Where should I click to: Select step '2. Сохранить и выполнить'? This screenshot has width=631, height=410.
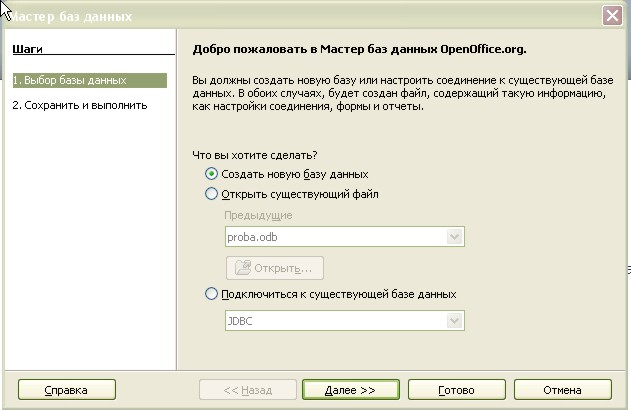point(80,105)
